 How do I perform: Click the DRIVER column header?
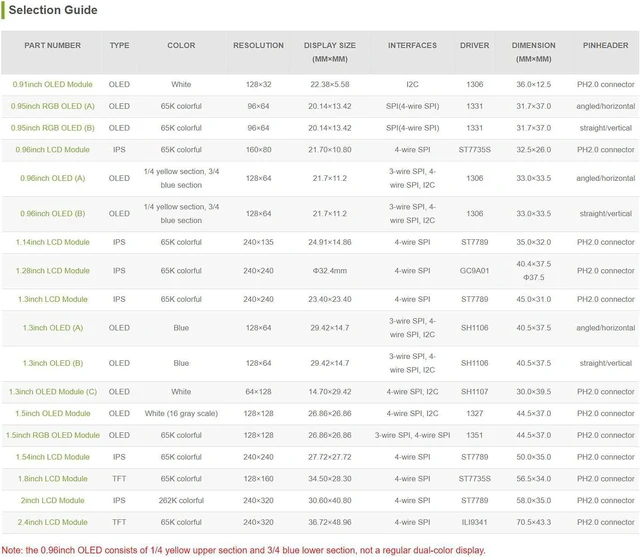point(475,45)
